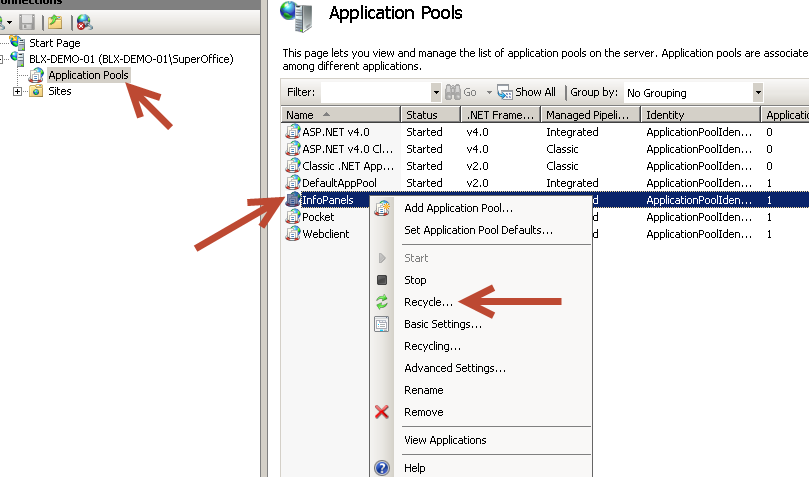Click the Sites folder icon
Image resolution: width=809 pixels, height=477 pixels.
[36, 91]
